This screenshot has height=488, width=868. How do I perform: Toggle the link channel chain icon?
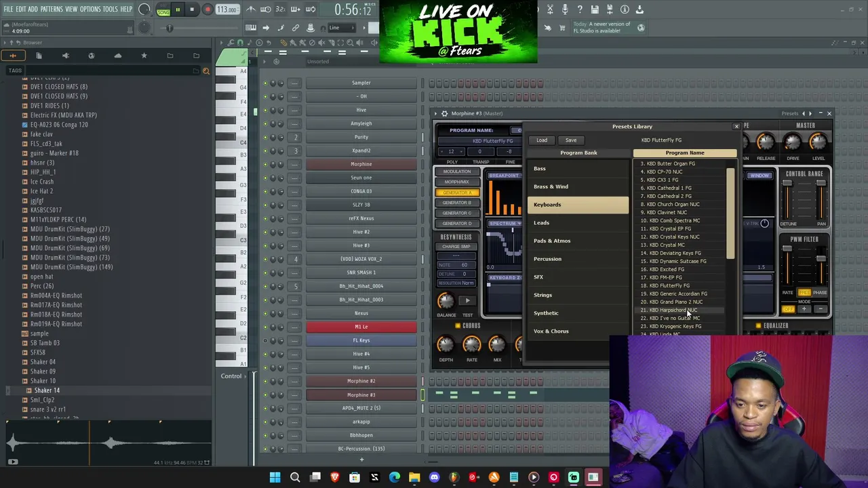pyautogui.click(x=295, y=28)
